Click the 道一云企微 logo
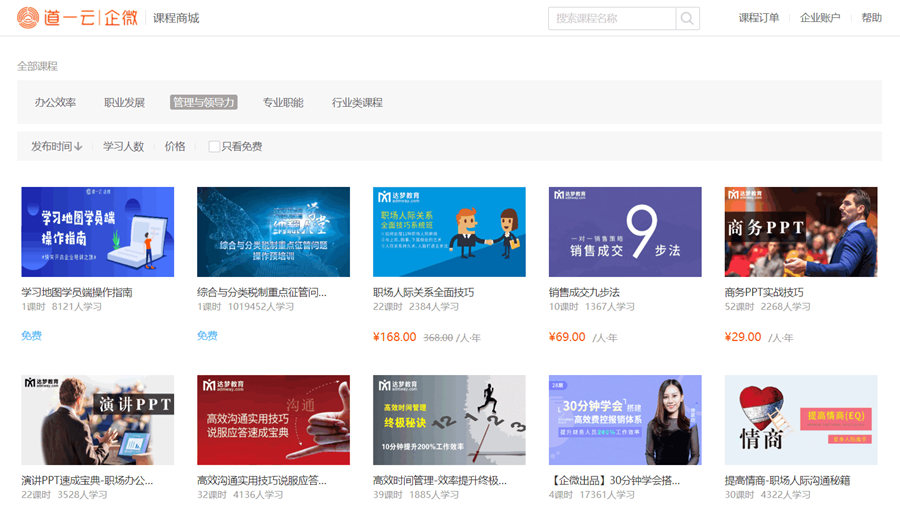This screenshot has width=900, height=517. coord(78,18)
